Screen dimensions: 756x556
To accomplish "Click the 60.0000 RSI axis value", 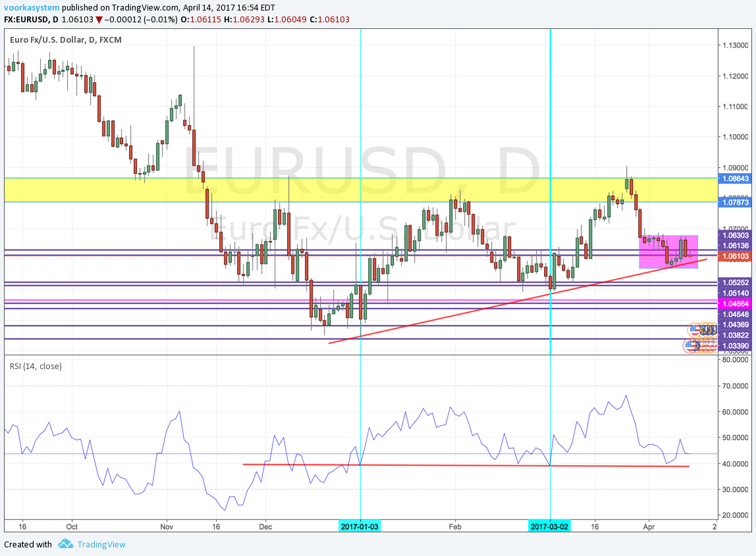I will pyautogui.click(x=735, y=412).
